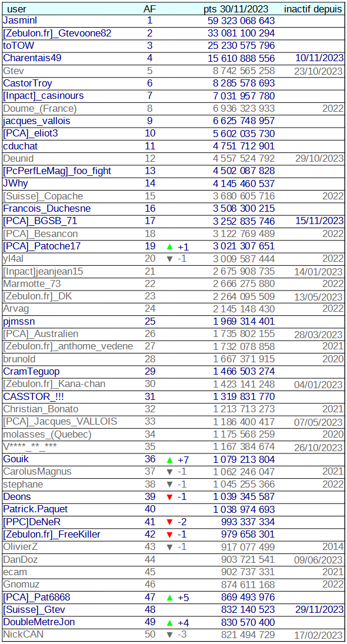Click the red down arrow in Deons row
347x644 pixels.
(169, 497)
